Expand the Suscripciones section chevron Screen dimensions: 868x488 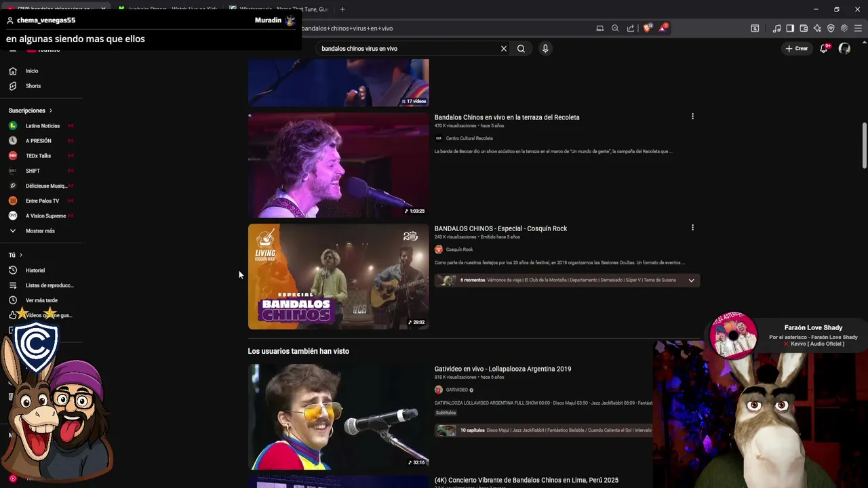(50, 110)
